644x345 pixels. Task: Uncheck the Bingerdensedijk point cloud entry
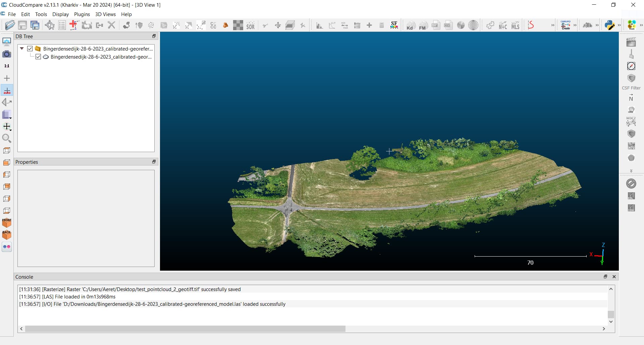(x=38, y=57)
